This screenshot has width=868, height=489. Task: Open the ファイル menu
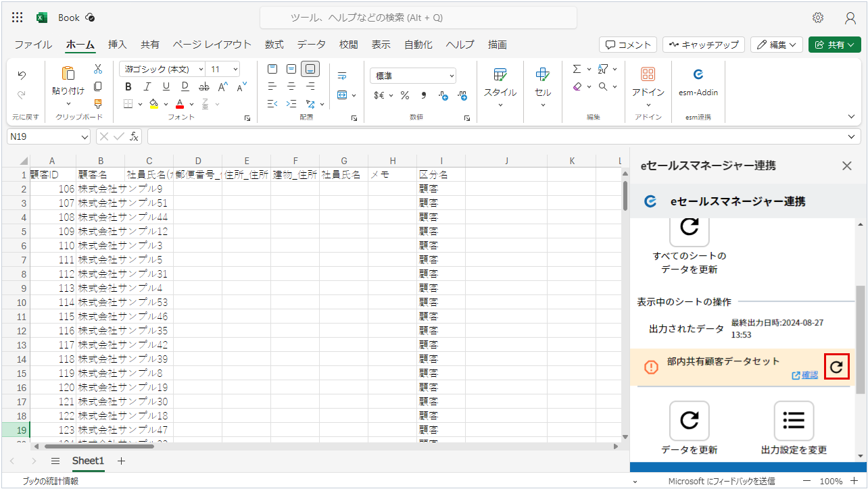tap(33, 45)
